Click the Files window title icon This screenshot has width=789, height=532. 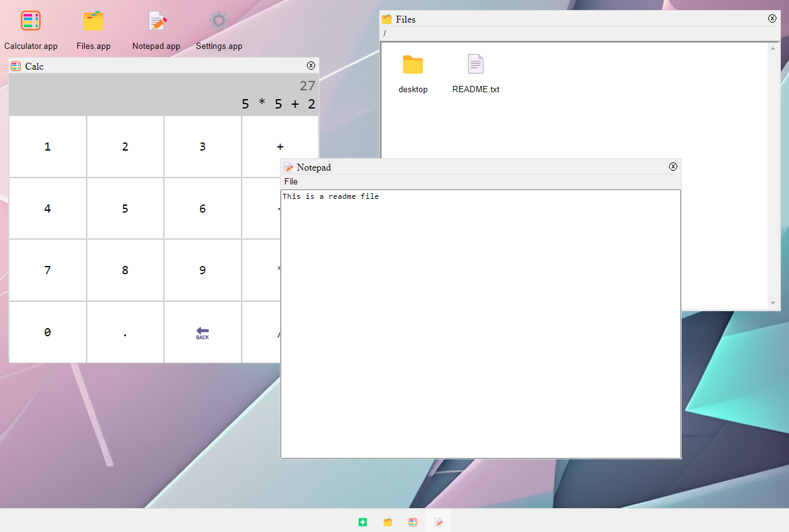pyautogui.click(x=387, y=19)
